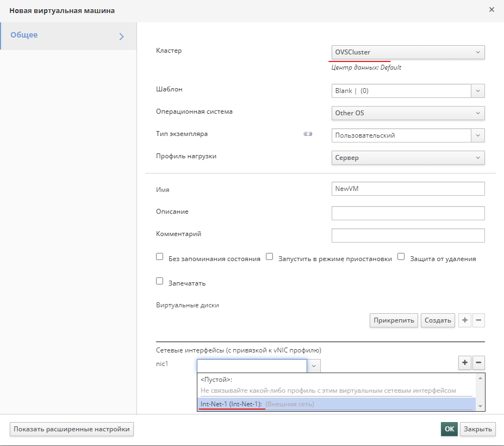Choose the <Пустой> profile option
504x446 pixels.
(x=336, y=385)
